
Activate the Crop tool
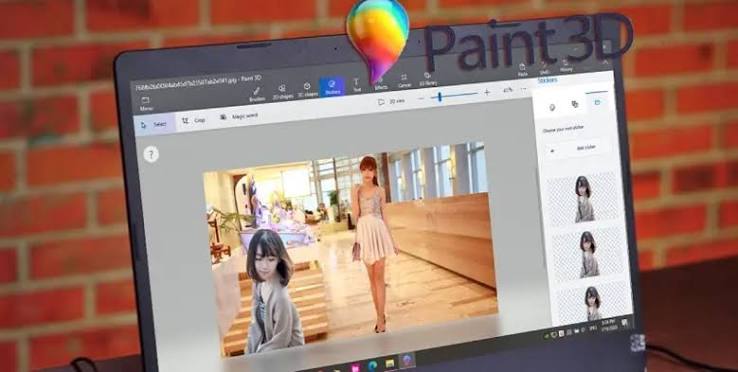(193, 121)
